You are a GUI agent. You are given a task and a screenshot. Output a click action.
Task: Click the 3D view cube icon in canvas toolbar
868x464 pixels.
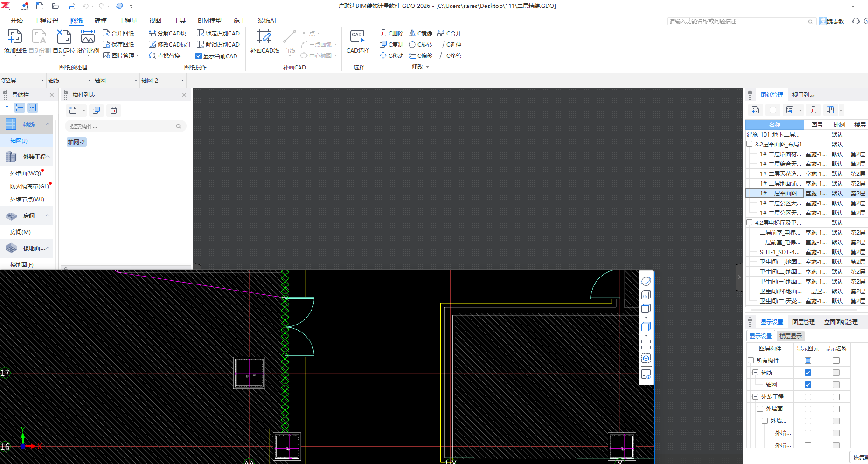(x=646, y=295)
